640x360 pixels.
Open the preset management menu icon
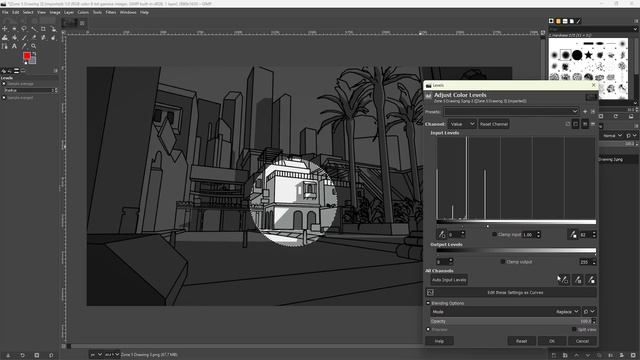coord(593,111)
